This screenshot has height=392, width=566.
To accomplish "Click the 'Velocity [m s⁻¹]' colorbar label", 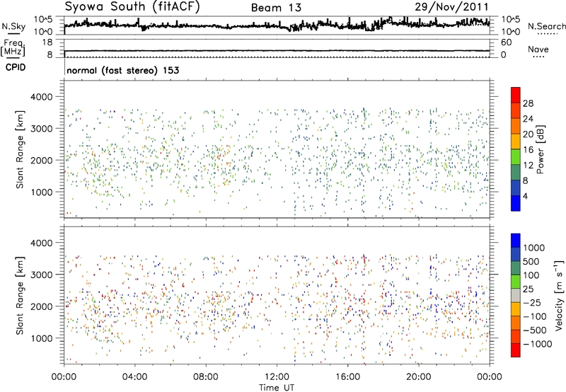I will (559, 294).
